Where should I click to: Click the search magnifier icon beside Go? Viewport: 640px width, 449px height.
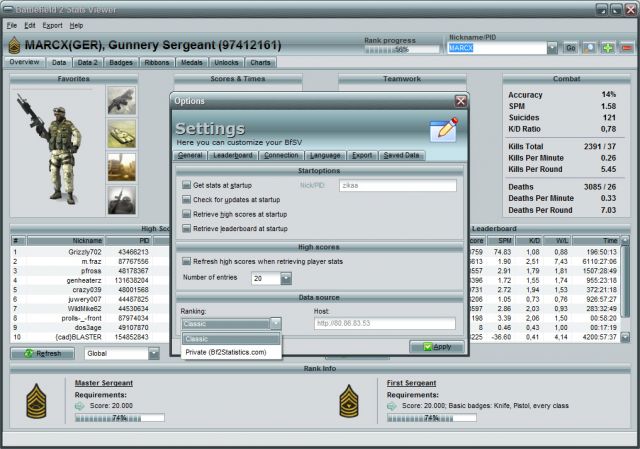click(590, 47)
